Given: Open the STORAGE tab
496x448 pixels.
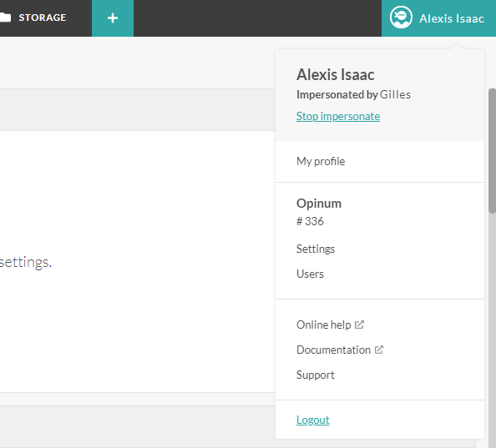Looking at the screenshot, I should pyautogui.click(x=43, y=18).
